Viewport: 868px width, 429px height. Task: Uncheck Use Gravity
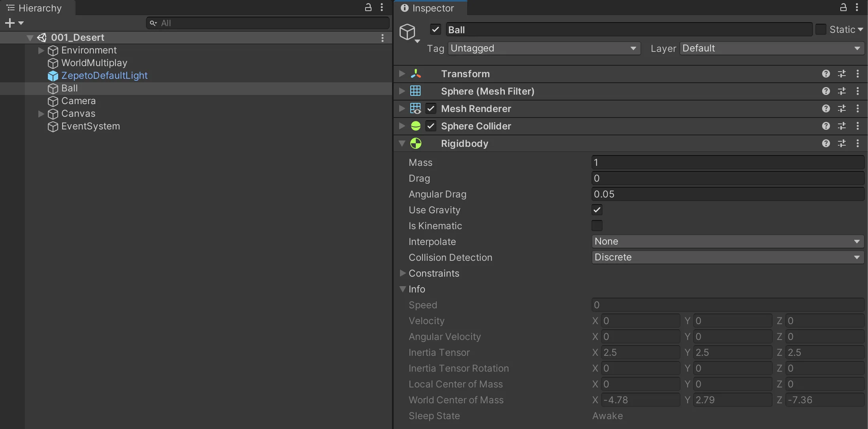[597, 210]
